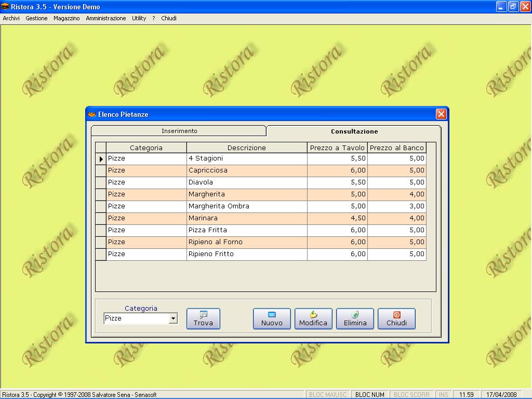This screenshot has width=532, height=399.
Task: Click the Categoria cell of Capricciosa row
Action: [x=146, y=170]
